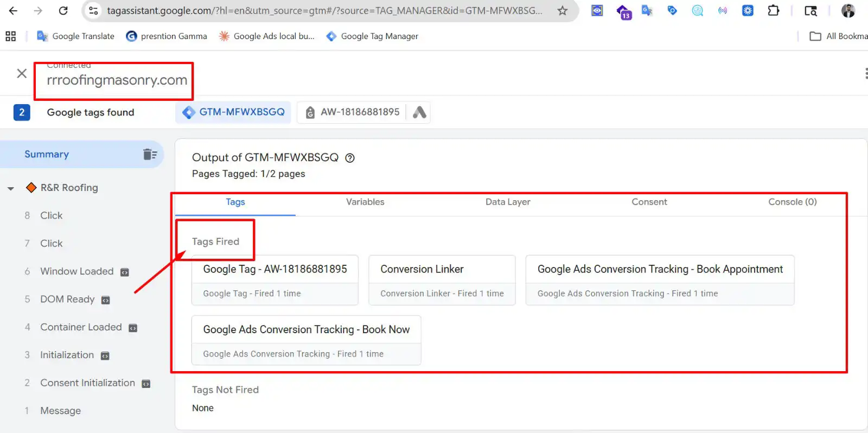Image resolution: width=868 pixels, height=433 pixels.
Task: Click the DOM Ready API icon
Action: click(x=106, y=300)
